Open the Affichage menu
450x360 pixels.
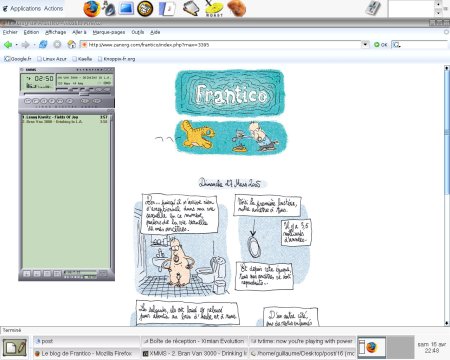coord(55,32)
